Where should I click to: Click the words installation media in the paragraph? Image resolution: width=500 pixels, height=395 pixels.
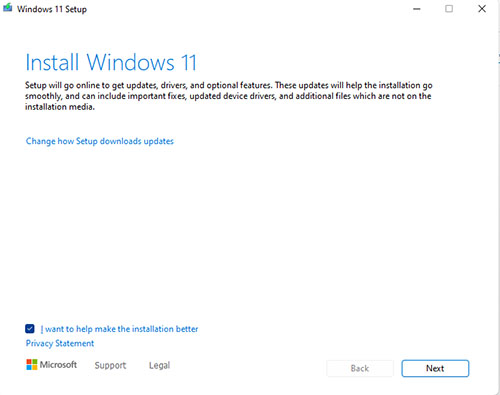(x=60, y=107)
